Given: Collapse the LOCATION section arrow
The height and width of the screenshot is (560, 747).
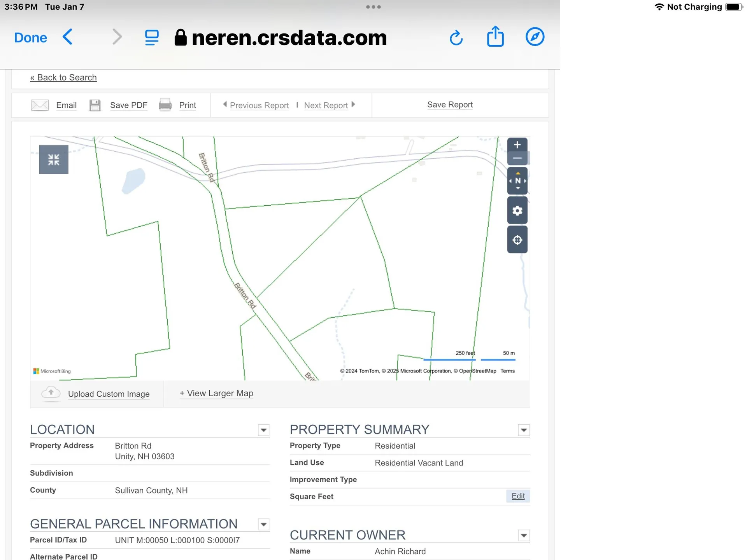Looking at the screenshot, I should pyautogui.click(x=263, y=430).
